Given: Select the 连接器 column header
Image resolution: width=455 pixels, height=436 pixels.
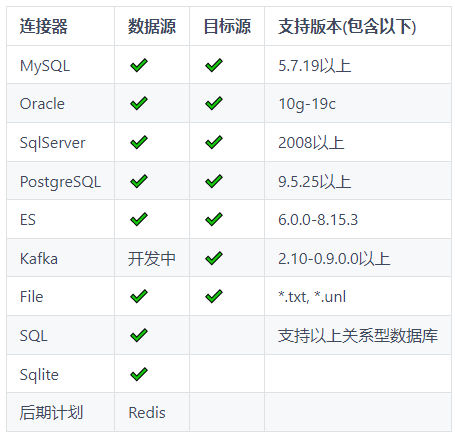Looking at the screenshot, I should tap(43, 26).
